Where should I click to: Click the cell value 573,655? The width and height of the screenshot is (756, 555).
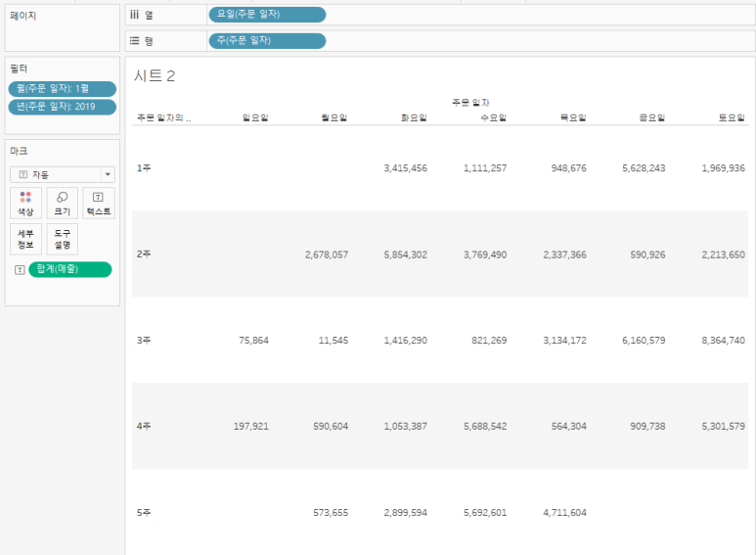tap(331, 513)
